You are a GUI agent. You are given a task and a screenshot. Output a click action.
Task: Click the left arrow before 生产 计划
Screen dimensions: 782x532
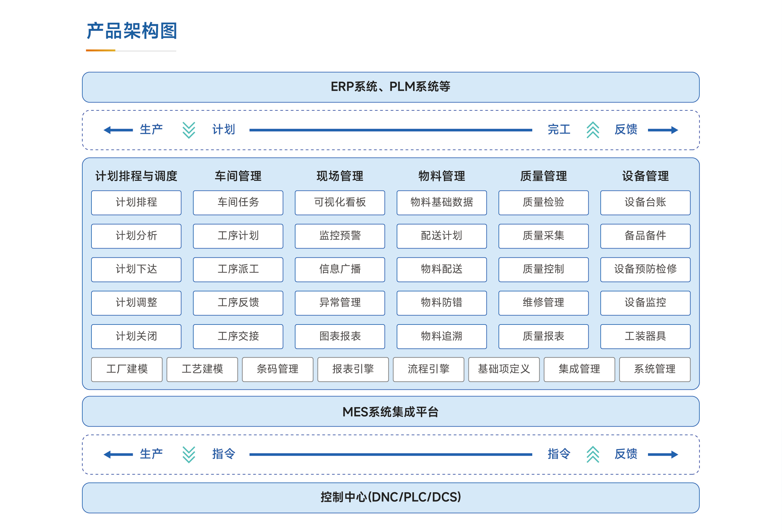tap(118, 130)
